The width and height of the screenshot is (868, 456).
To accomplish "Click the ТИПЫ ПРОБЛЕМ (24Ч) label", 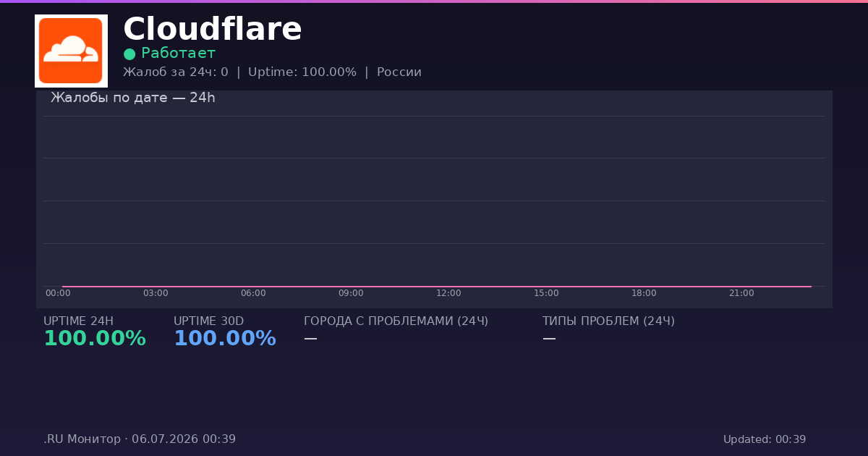I will click(x=608, y=321).
